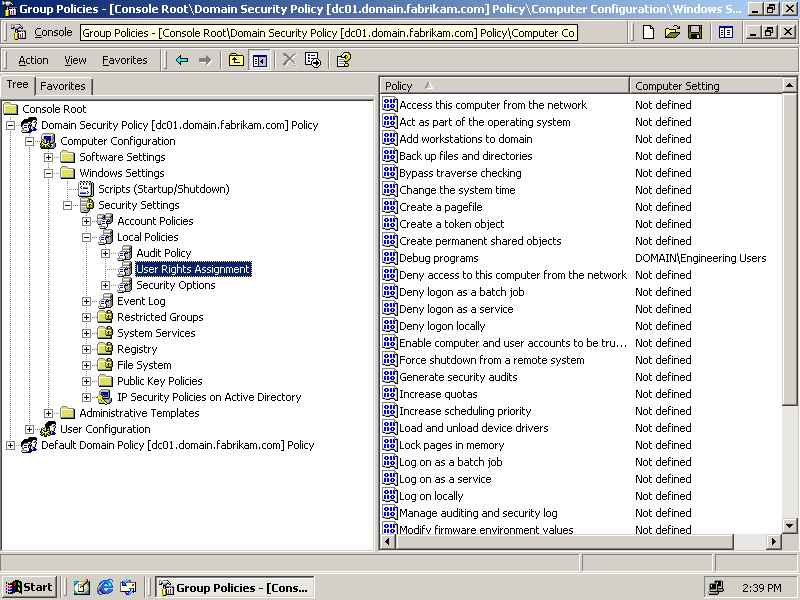Switch to the Favorites tab
Screen dimensions: 800x600
coord(63,86)
